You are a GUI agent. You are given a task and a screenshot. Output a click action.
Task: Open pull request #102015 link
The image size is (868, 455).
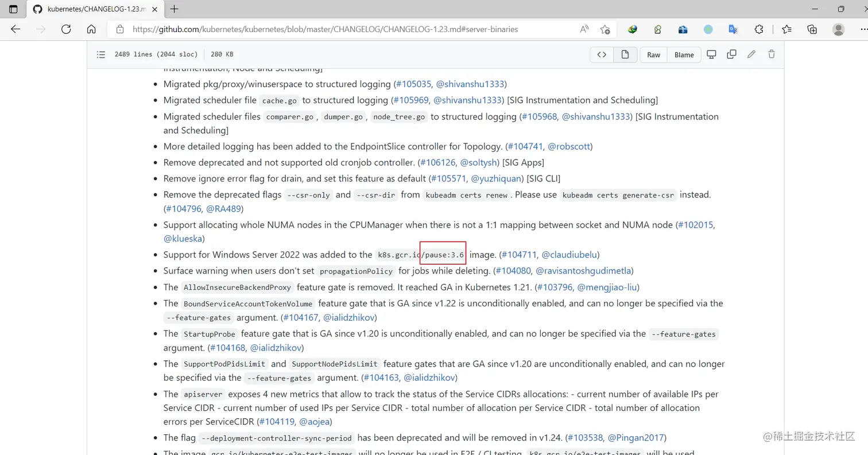(x=696, y=225)
